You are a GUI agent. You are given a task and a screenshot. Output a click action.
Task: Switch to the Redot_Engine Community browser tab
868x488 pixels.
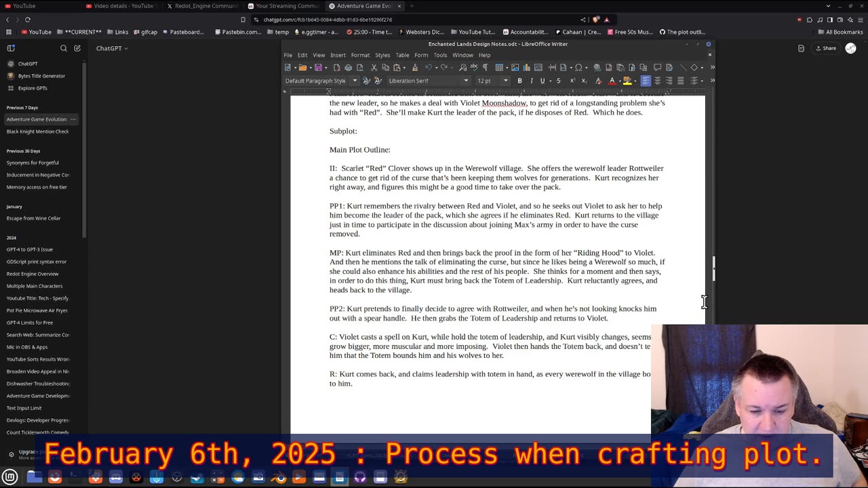tap(202, 6)
